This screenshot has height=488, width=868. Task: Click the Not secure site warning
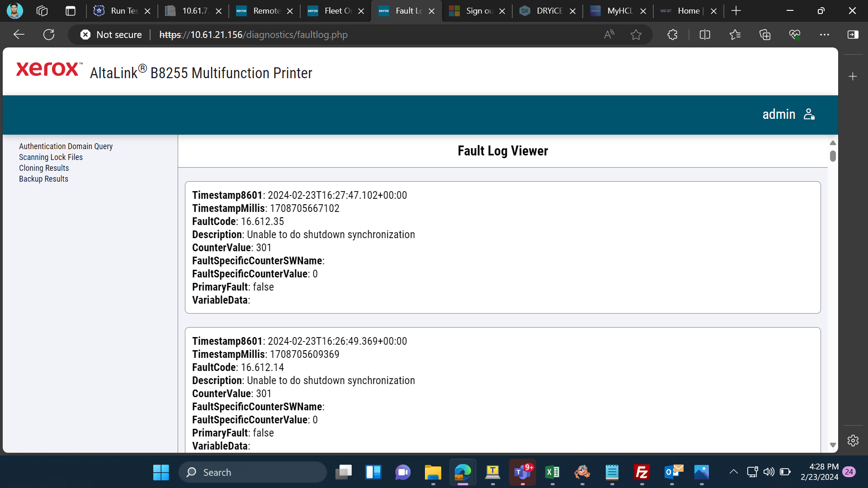point(111,34)
